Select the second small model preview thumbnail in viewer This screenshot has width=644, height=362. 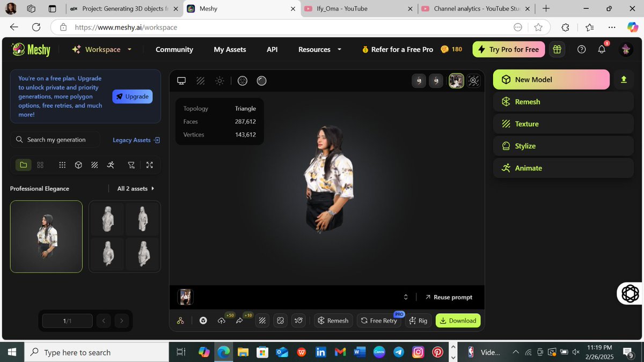[x=436, y=81]
